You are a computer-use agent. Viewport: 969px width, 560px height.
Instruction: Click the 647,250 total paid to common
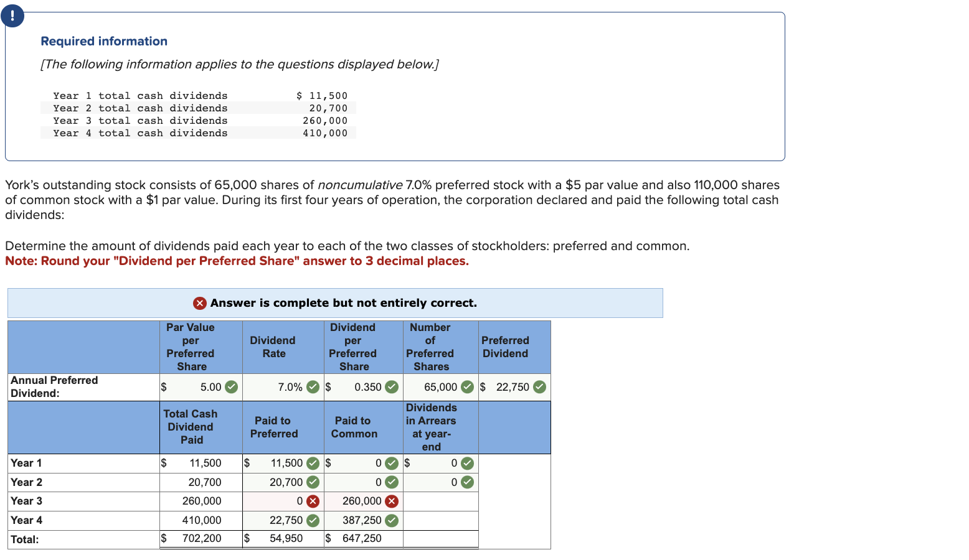[x=362, y=538]
